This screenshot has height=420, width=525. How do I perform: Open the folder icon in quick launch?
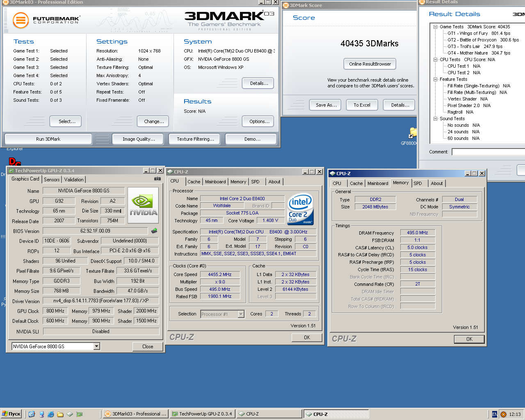60,414
